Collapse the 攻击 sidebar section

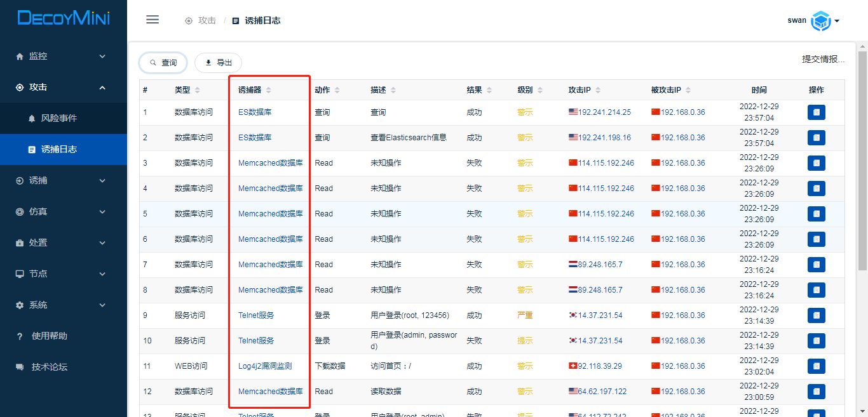click(x=64, y=87)
